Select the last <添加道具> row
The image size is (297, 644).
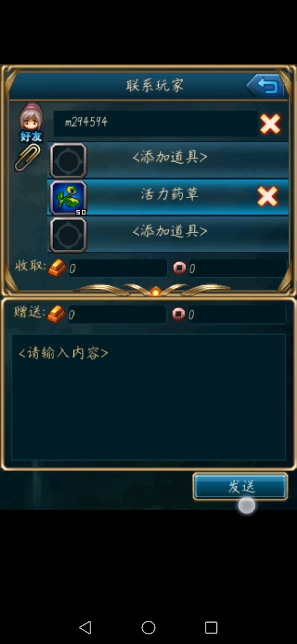coord(168,234)
